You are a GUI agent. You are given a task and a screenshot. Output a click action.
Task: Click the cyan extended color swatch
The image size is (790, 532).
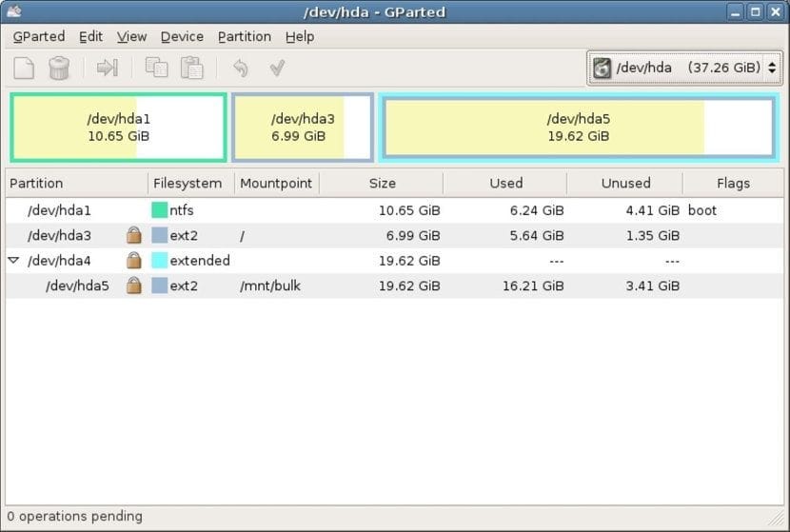click(159, 261)
